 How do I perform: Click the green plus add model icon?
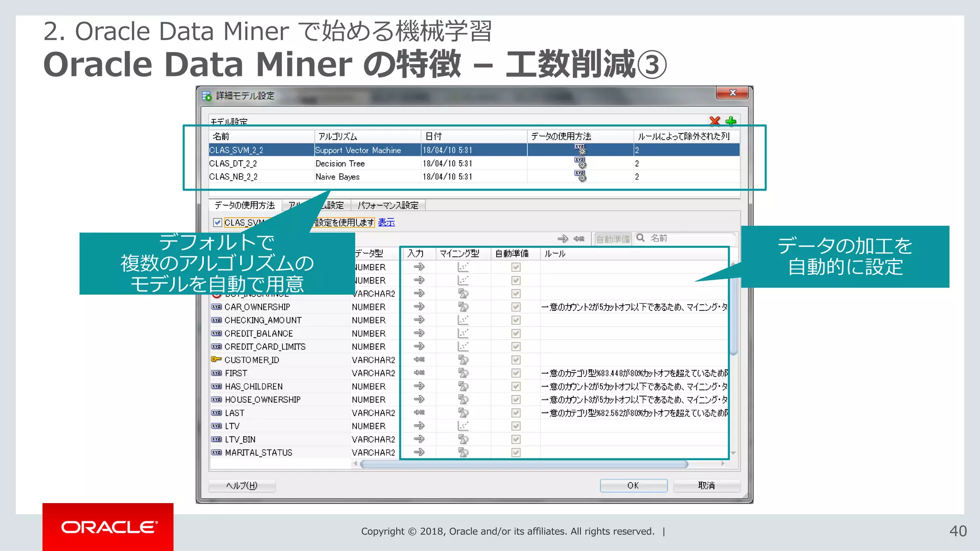click(x=731, y=121)
